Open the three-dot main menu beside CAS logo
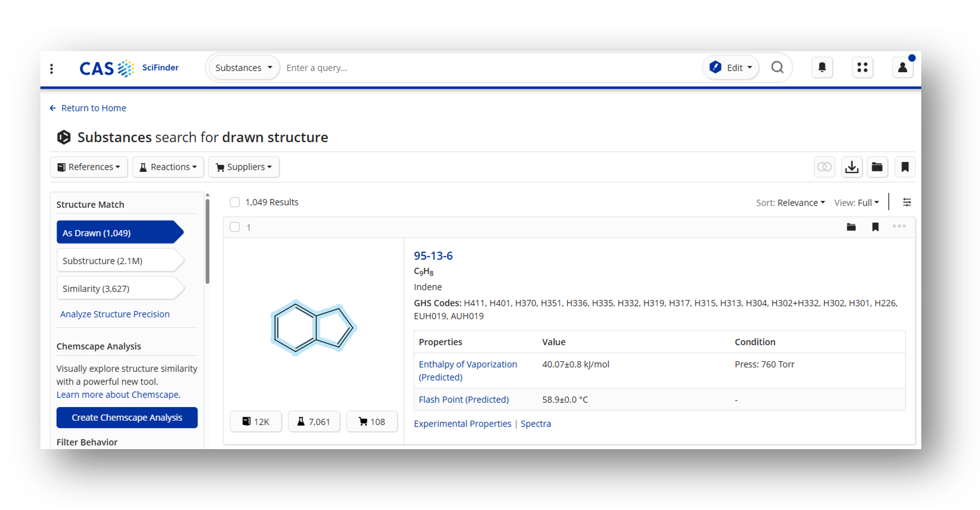 click(x=52, y=68)
